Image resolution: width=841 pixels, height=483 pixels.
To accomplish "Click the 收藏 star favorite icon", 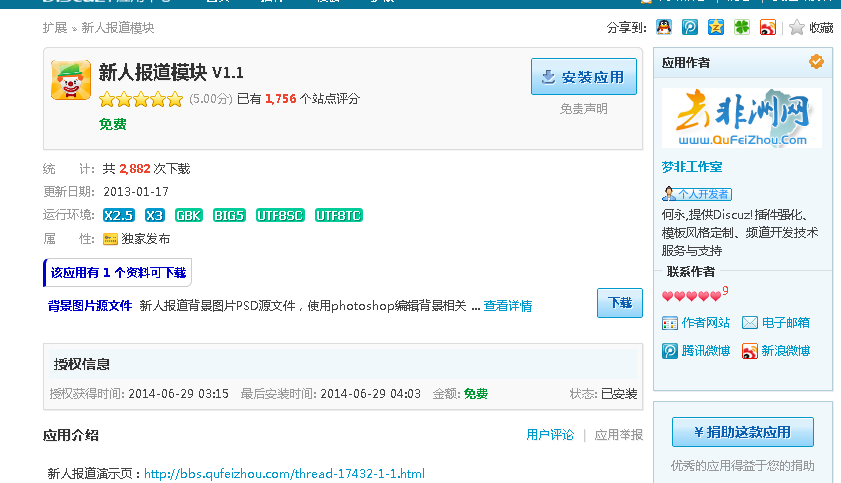I will pyautogui.click(x=797, y=27).
